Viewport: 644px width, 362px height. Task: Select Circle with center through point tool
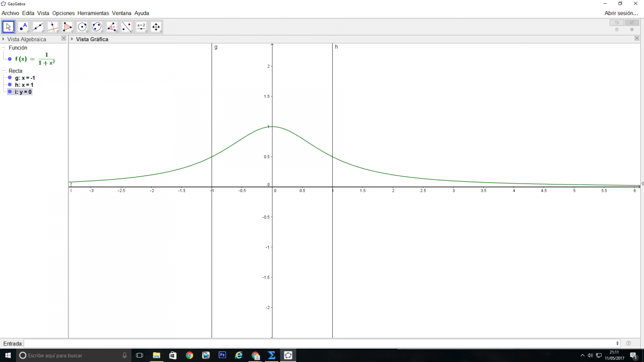coord(82,27)
